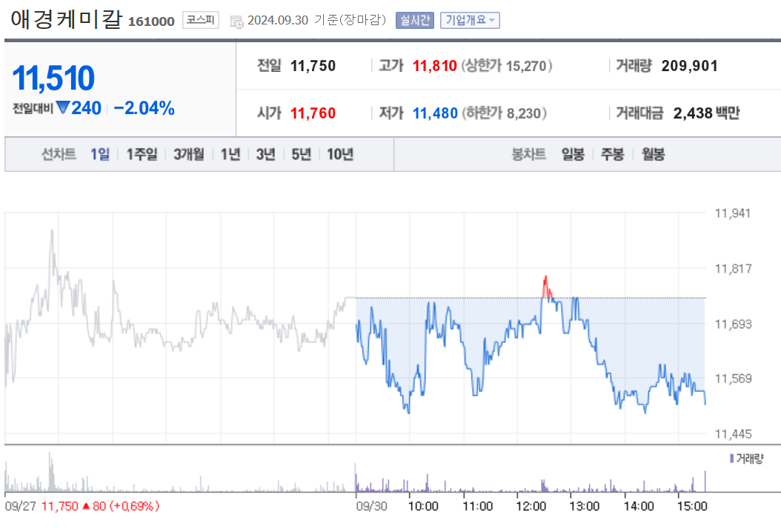Click the 13:00 time axis label
Screen dimensions: 781x532
click(x=584, y=507)
